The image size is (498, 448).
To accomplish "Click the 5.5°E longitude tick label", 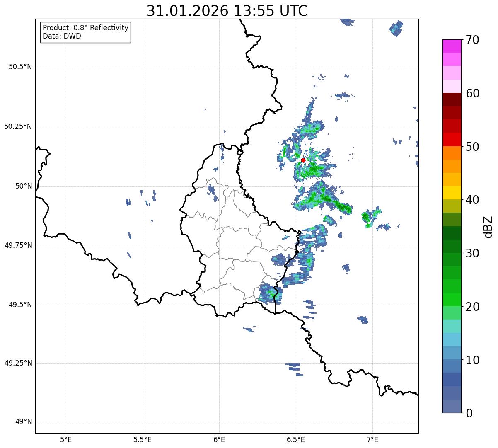I will pyautogui.click(x=143, y=439).
